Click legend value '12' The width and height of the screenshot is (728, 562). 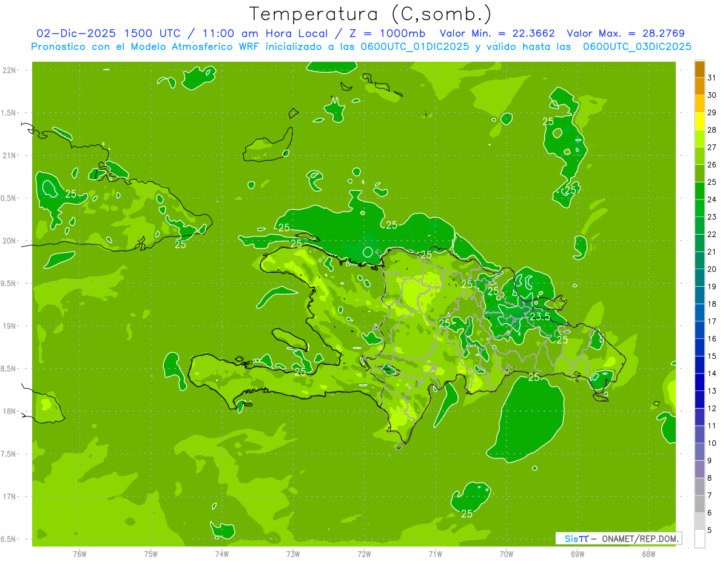click(712, 409)
